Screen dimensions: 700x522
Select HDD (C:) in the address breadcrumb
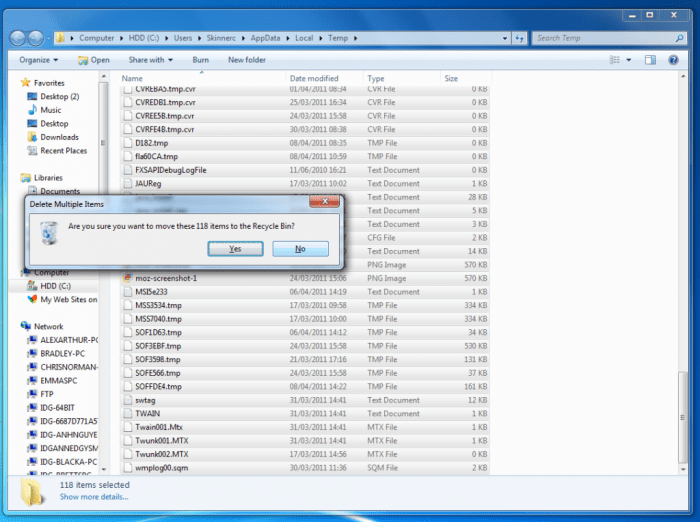pos(144,38)
